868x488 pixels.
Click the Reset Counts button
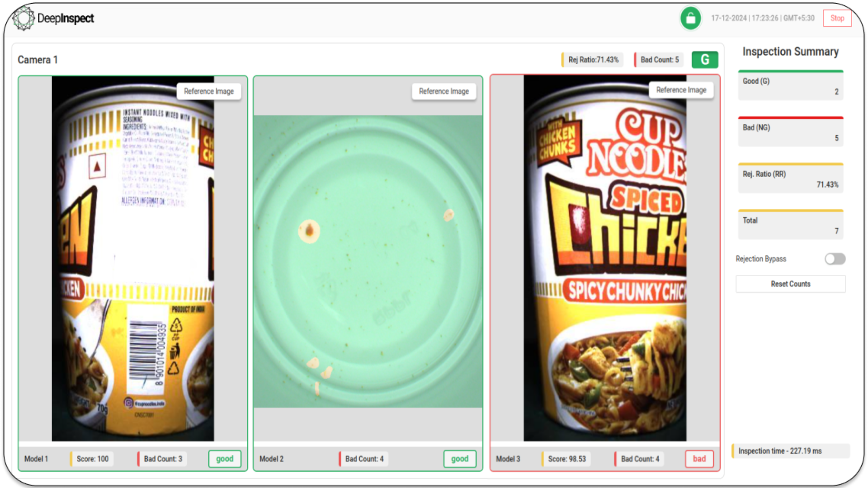tap(791, 284)
